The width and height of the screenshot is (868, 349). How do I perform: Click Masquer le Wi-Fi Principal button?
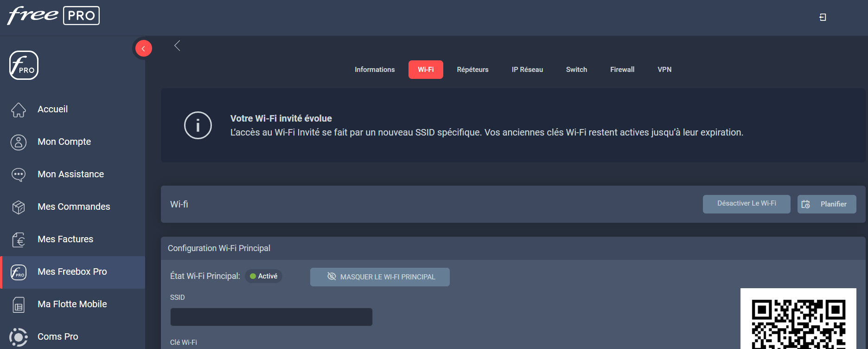(380, 277)
